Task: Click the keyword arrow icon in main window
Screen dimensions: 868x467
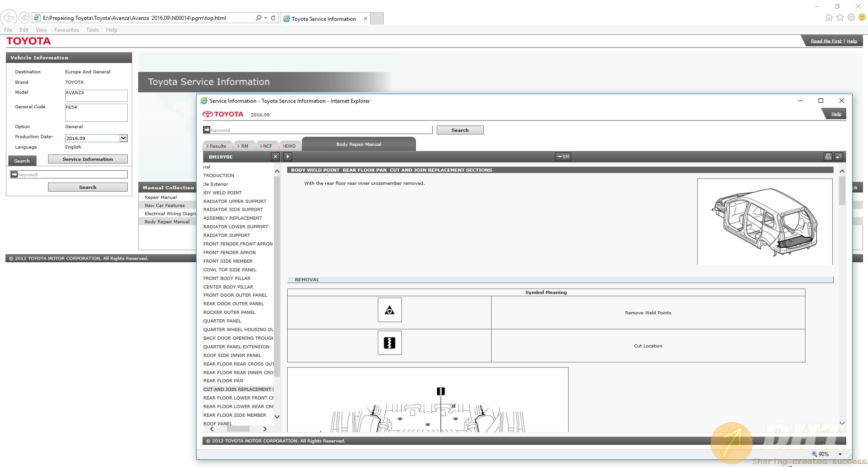Action: click(14, 174)
